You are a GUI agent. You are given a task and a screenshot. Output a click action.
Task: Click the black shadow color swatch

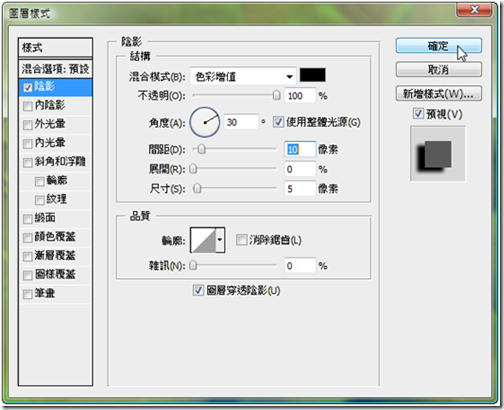[312, 75]
